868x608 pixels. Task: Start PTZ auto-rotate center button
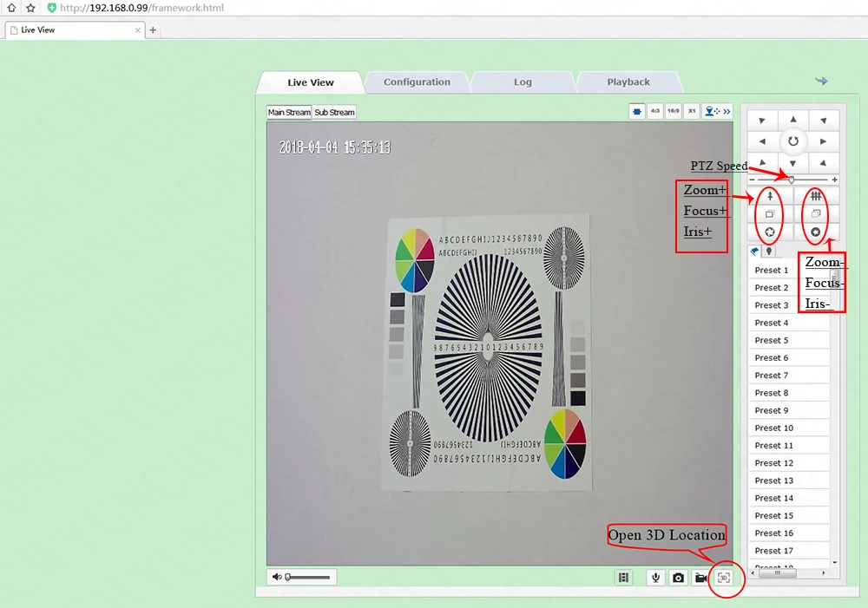click(x=793, y=141)
